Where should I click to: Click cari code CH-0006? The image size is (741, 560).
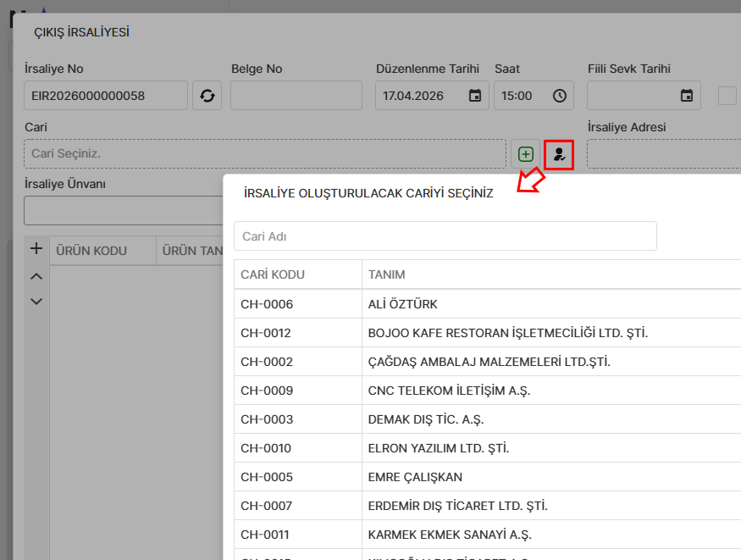coord(267,304)
